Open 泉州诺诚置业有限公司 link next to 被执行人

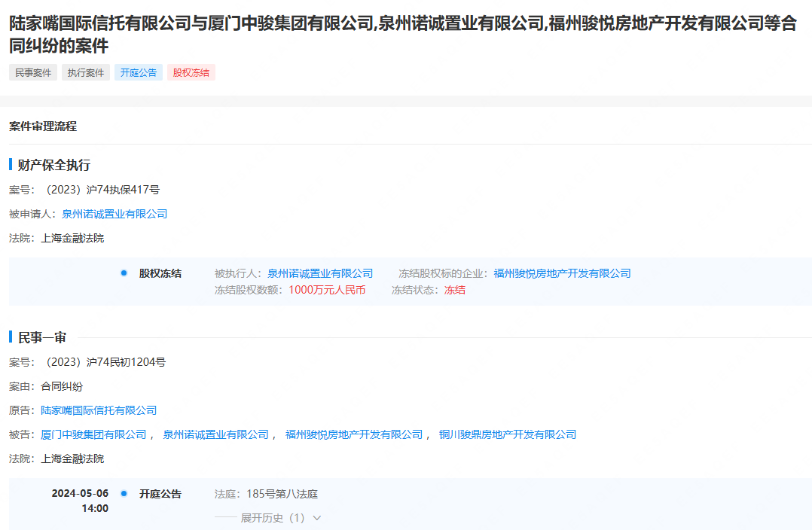pos(320,273)
